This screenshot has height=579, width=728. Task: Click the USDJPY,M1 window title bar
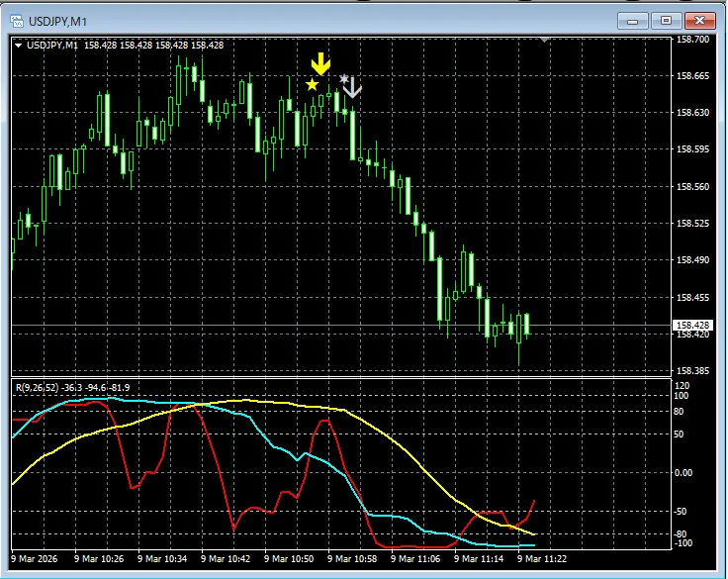[x=297, y=19]
